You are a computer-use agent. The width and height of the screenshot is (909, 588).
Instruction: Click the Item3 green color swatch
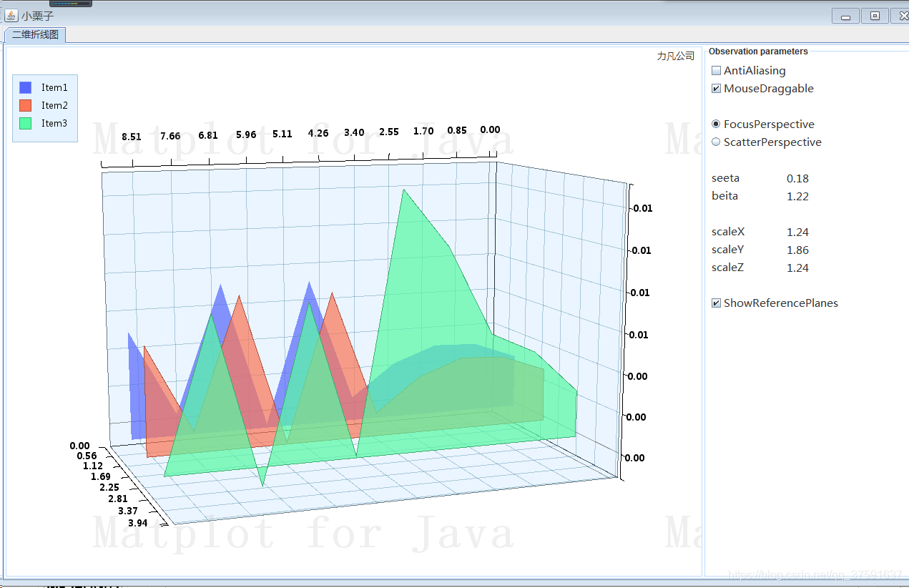[x=26, y=123]
